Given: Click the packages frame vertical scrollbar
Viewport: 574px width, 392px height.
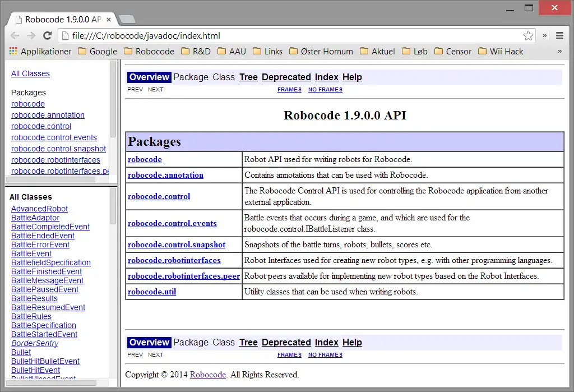Looking at the screenshot, I should coord(113,99).
